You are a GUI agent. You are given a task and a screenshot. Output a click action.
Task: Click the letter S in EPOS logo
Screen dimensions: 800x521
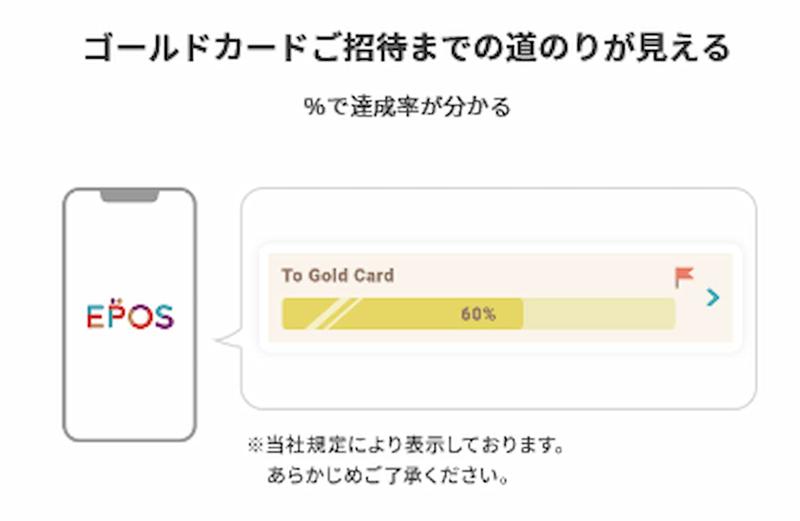162,315
